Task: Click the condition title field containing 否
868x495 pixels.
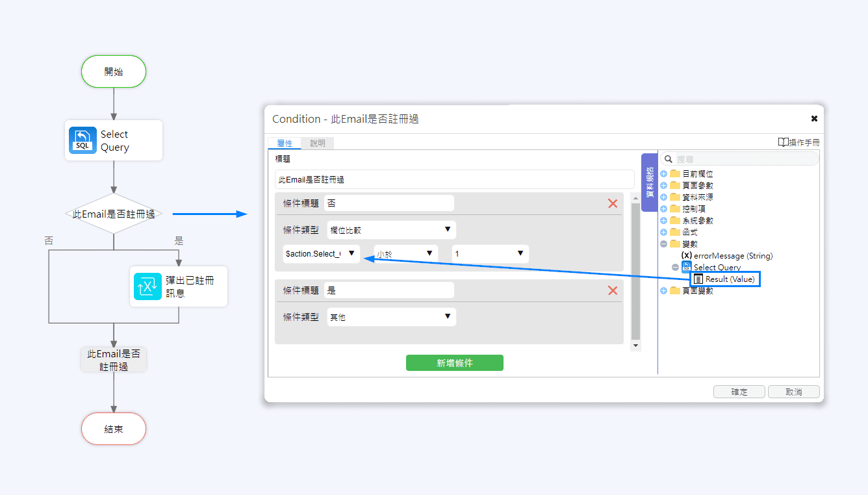Action: click(x=389, y=203)
